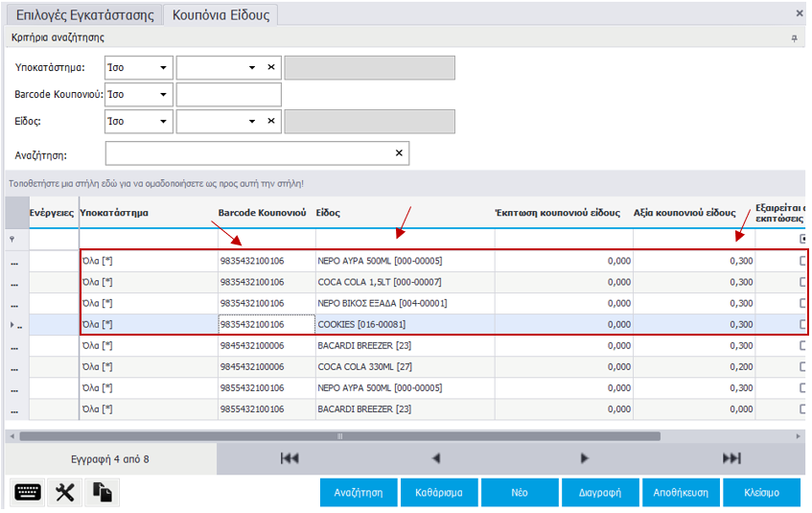
Task: Switch to Επιλογές Εγκατάστασης tab
Action: [82, 14]
